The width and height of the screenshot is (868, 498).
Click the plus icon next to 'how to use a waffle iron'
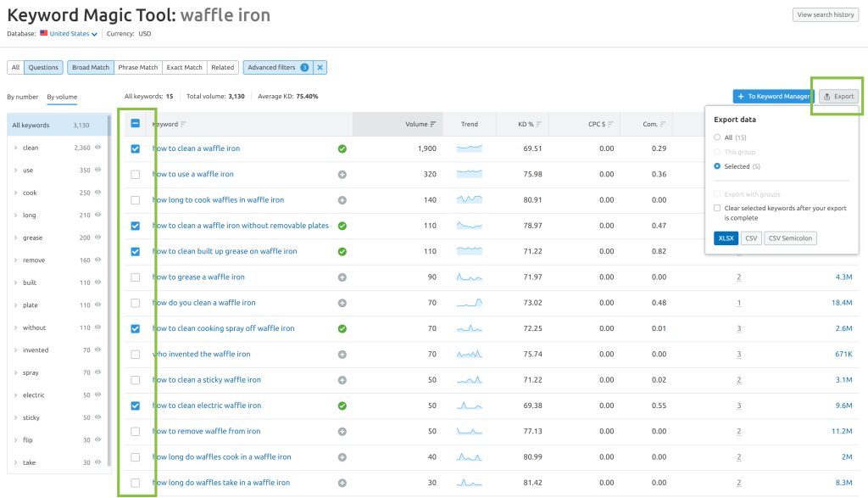[x=342, y=174]
